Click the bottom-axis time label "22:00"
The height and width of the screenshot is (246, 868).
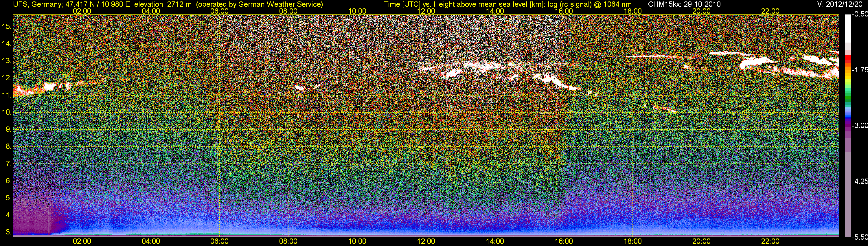coord(770,241)
